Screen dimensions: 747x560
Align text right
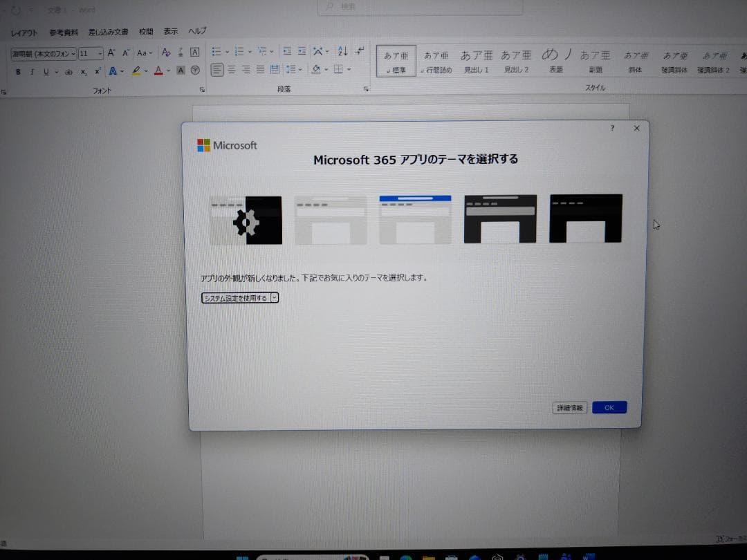[246, 70]
